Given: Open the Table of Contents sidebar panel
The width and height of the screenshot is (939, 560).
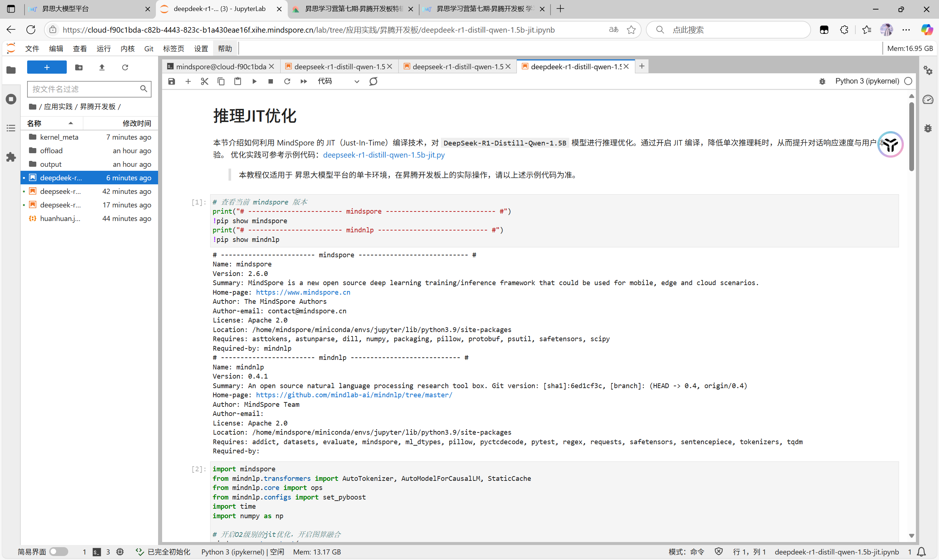Looking at the screenshot, I should pos(11,128).
